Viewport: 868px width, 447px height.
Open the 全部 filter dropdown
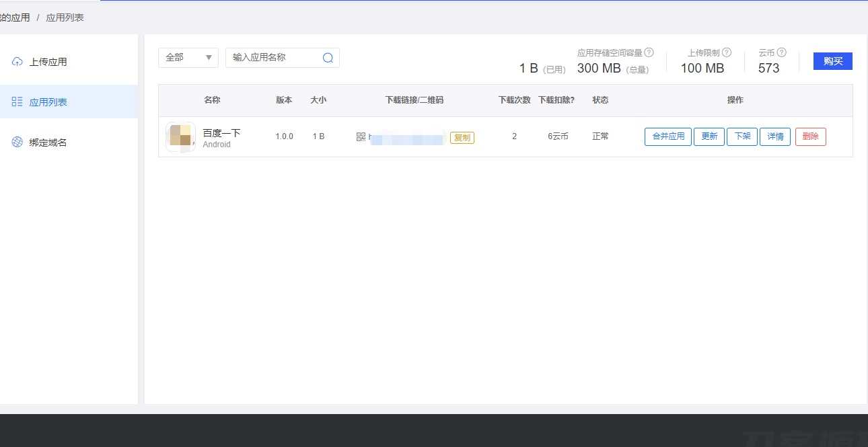[188, 58]
